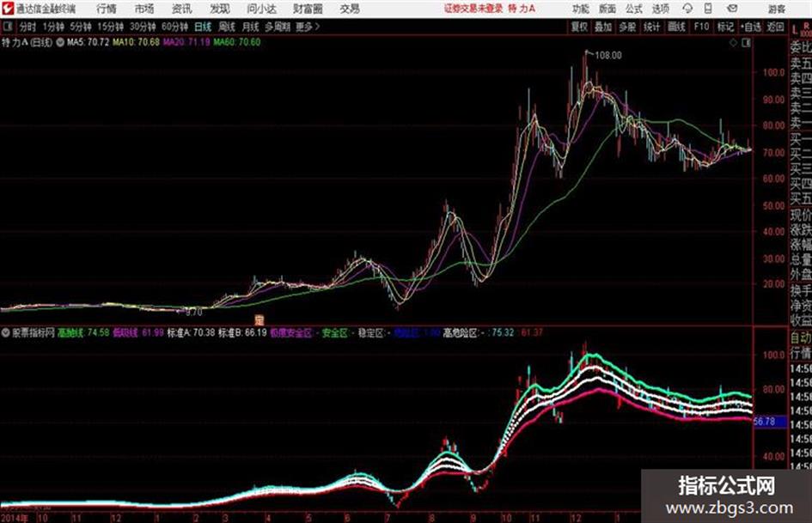This screenshot has height=523, width=812.
Task: Click the 标记 mark button
Action: pyautogui.click(x=725, y=27)
